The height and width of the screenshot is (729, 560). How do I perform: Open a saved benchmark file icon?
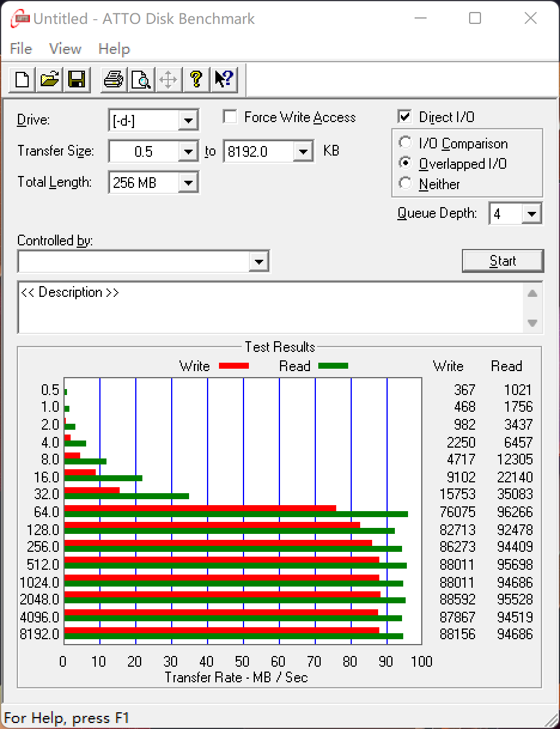tap(50, 79)
